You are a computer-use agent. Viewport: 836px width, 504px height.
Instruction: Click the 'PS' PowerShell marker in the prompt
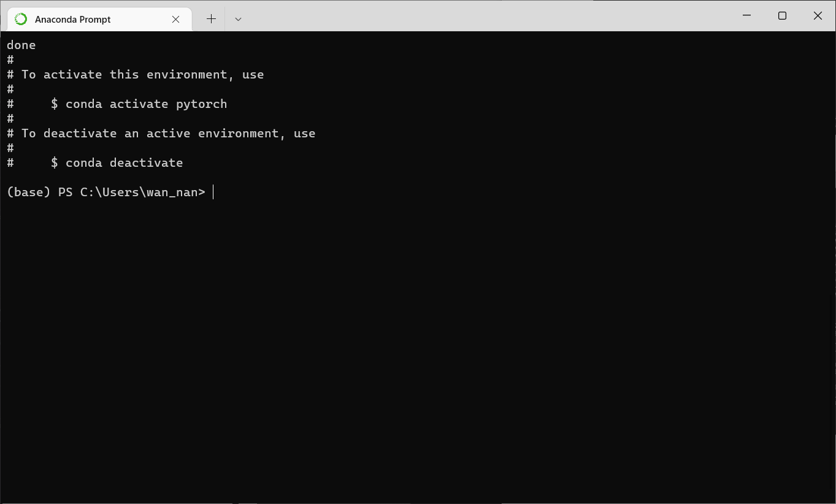click(65, 192)
